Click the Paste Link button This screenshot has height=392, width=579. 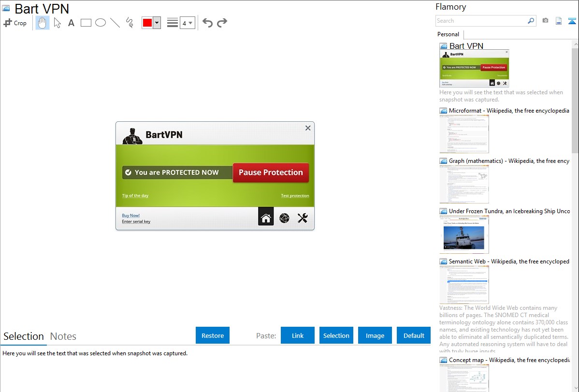(x=298, y=335)
